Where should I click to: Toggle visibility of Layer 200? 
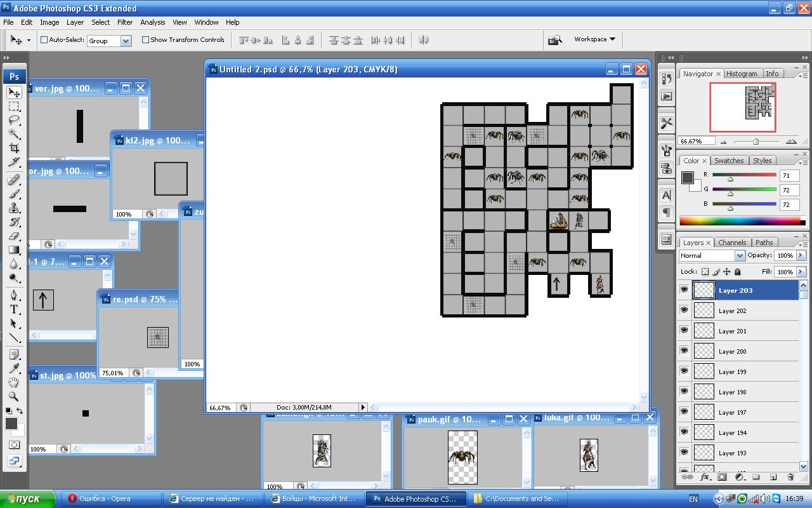[684, 351]
